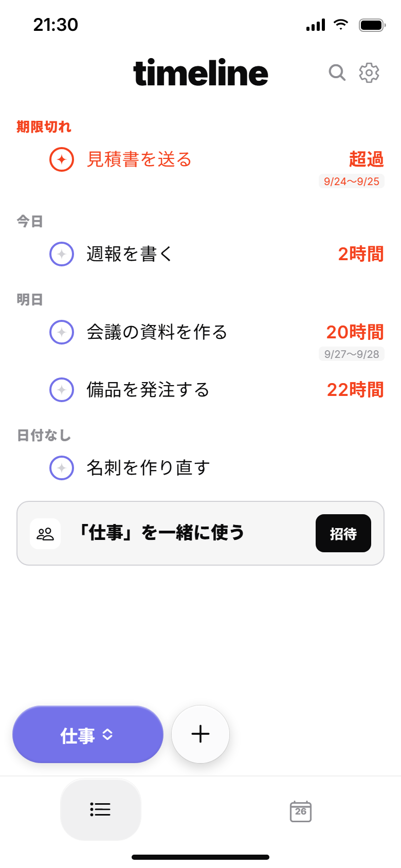Click the 超過 overdue label
Viewport: 401px width, 868px height.
pyautogui.click(x=367, y=159)
